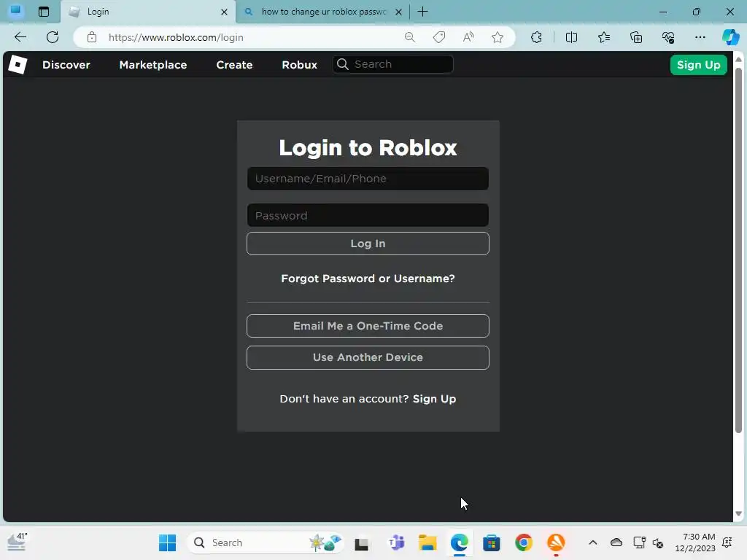Open Microsoft Store from taskbar
This screenshot has height=560, width=747.
(x=491, y=542)
